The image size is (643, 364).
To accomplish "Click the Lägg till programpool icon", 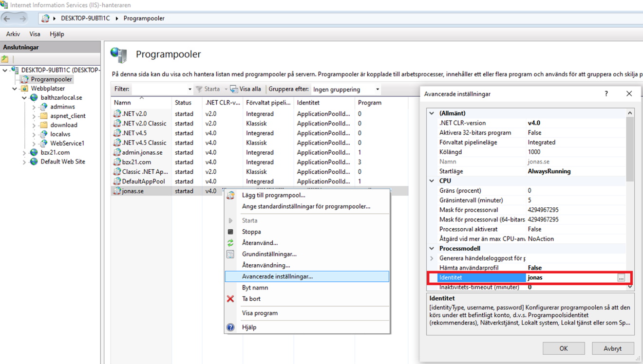I will [x=230, y=195].
